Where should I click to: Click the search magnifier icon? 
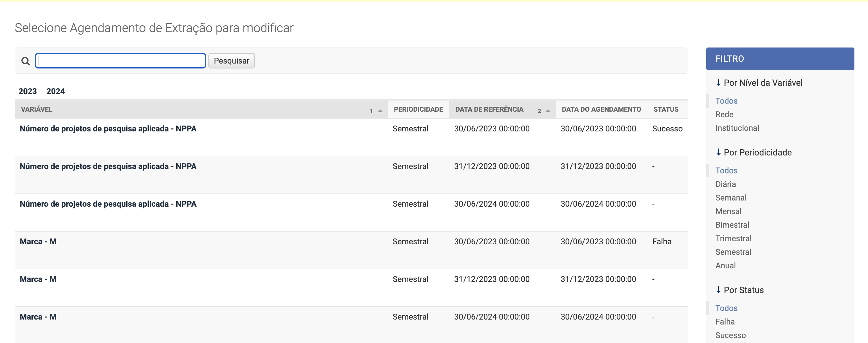click(26, 61)
